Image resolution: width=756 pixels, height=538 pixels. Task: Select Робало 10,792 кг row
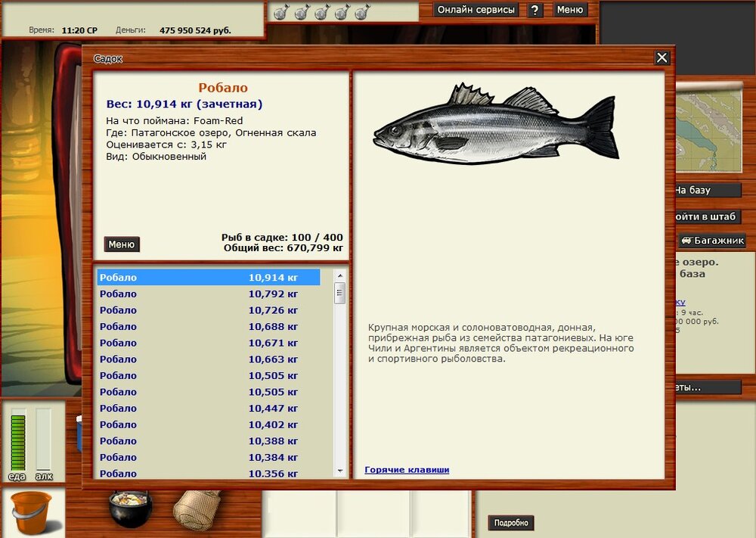[x=209, y=294]
